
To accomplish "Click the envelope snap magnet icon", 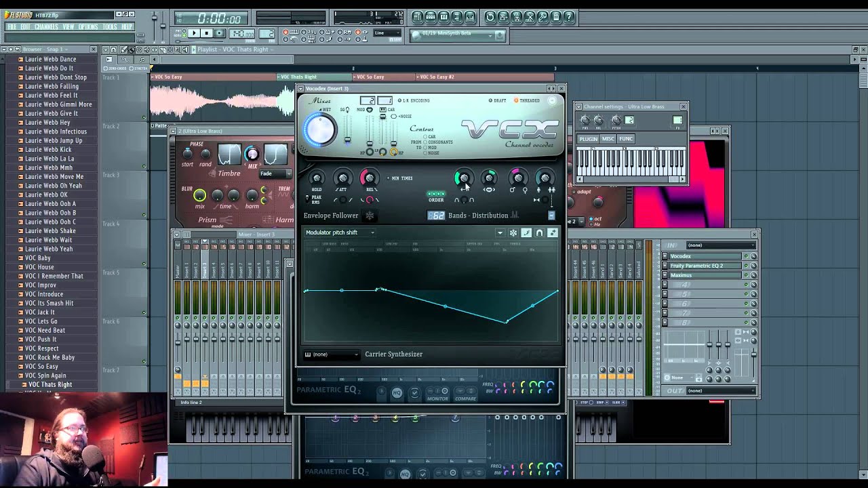I will tap(539, 232).
